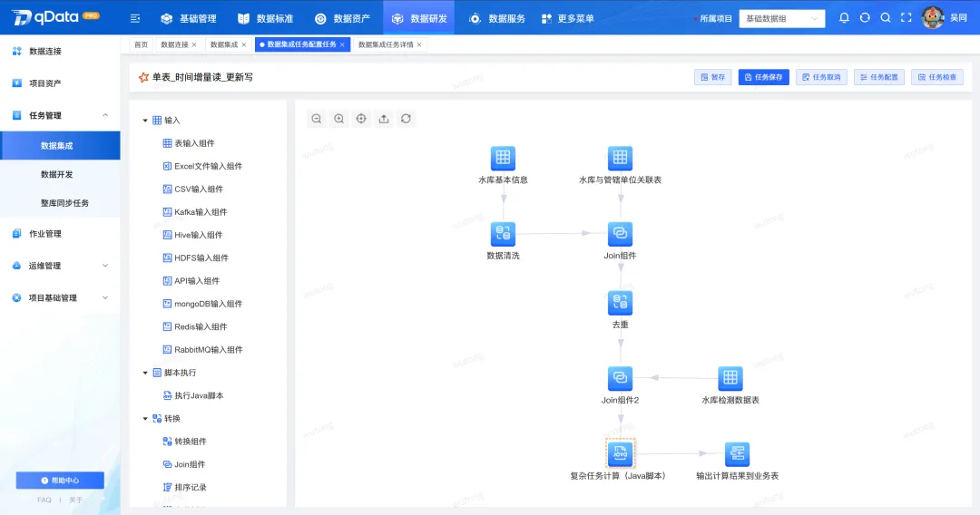Click the 任务配置 button
This screenshot has width=980, height=515.
878,77
